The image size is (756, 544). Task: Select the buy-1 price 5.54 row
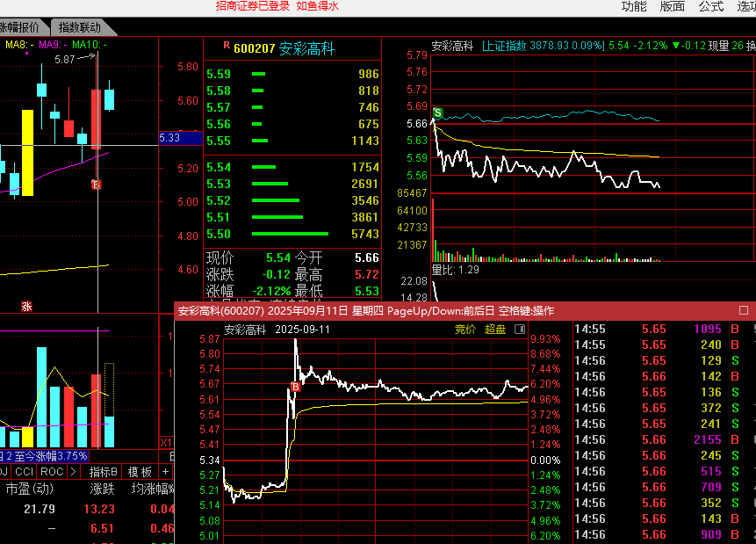click(292, 167)
